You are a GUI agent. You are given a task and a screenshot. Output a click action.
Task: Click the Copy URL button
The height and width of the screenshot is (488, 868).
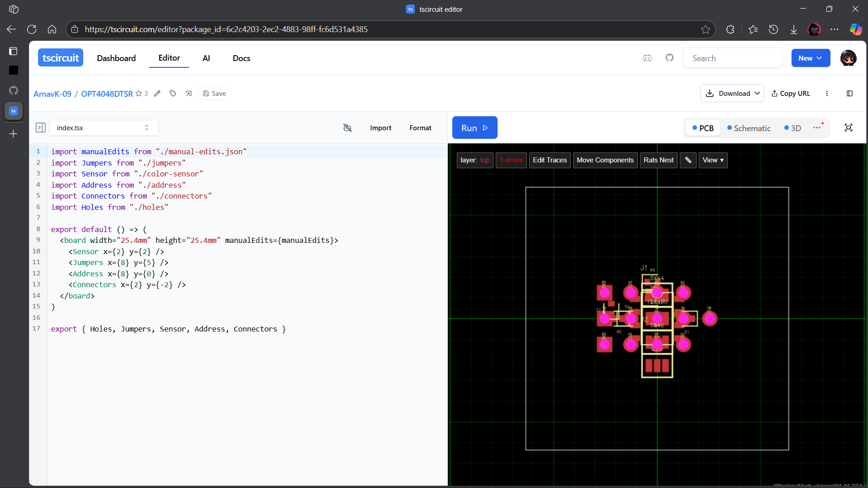tap(791, 94)
